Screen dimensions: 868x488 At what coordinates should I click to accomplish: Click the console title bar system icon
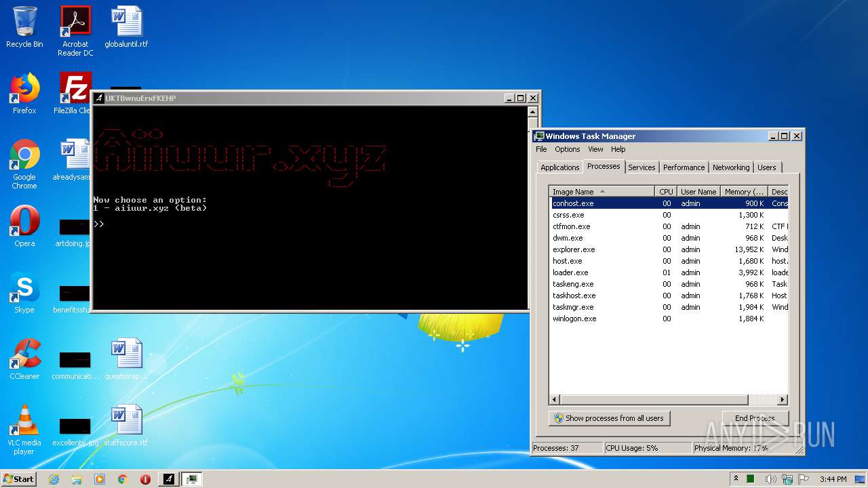(x=99, y=98)
